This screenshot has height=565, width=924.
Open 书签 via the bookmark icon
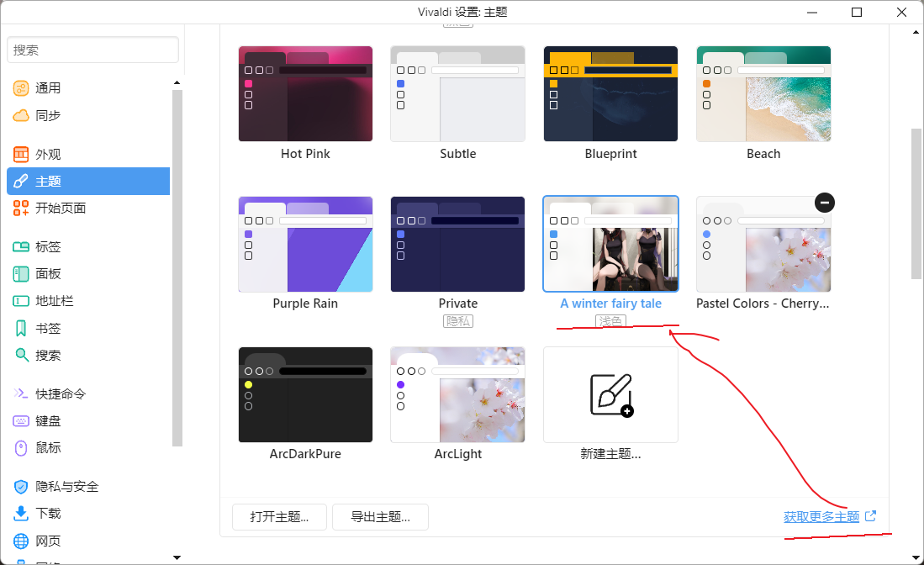21,328
